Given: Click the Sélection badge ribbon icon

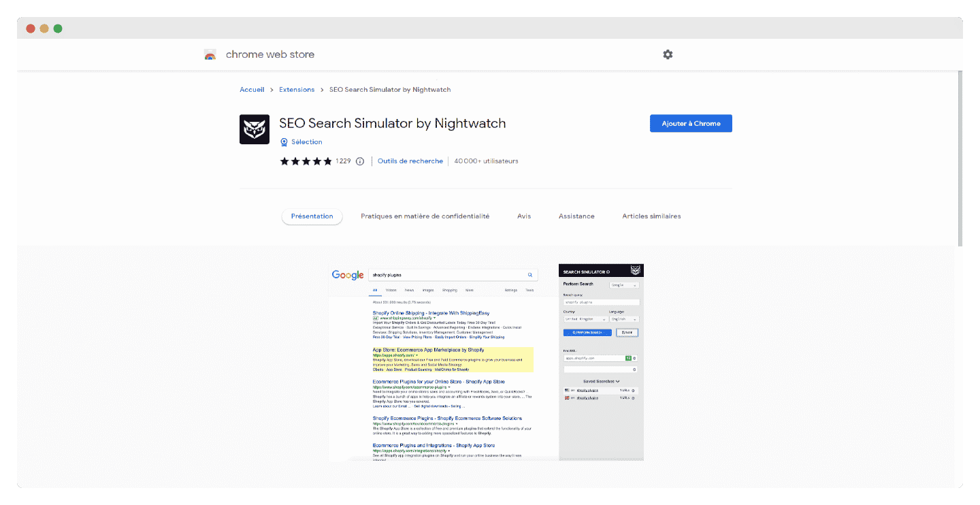Looking at the screenshot, I should 284,142.
